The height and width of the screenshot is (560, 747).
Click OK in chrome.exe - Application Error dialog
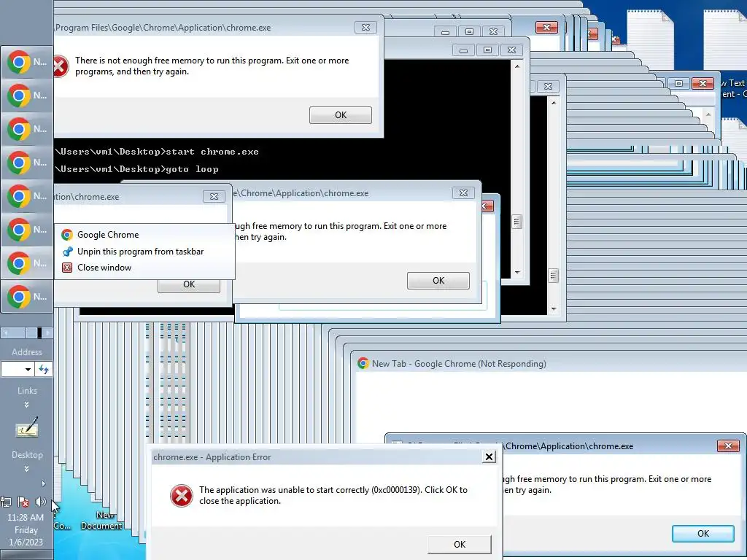[460, 544]
